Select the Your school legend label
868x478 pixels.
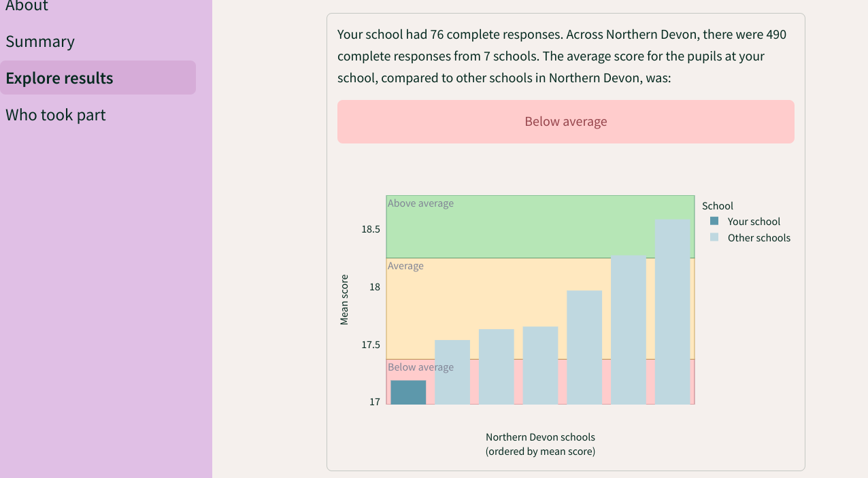(754, 222)
